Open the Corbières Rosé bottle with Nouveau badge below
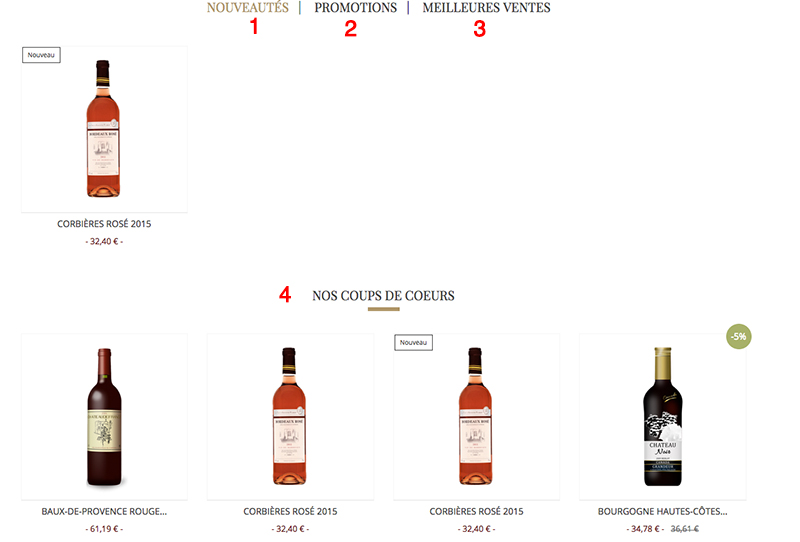800x542 pixels. [x=477, y=416]
